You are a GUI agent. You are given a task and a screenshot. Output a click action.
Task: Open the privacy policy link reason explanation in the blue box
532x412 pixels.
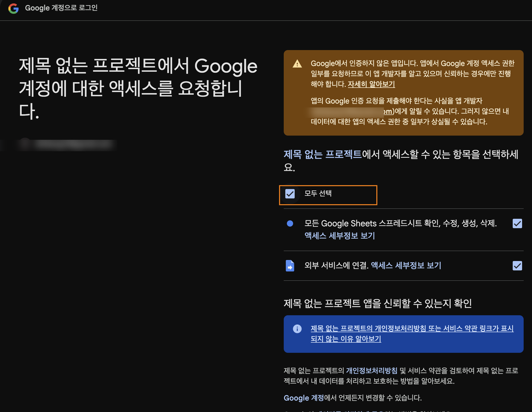coord(412,334)
